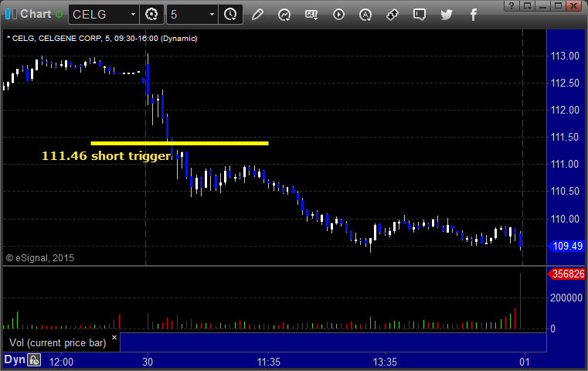The image size is (588, 371).
Task: Select the pencil drawing tool
Action: click(x=257, y=15)
